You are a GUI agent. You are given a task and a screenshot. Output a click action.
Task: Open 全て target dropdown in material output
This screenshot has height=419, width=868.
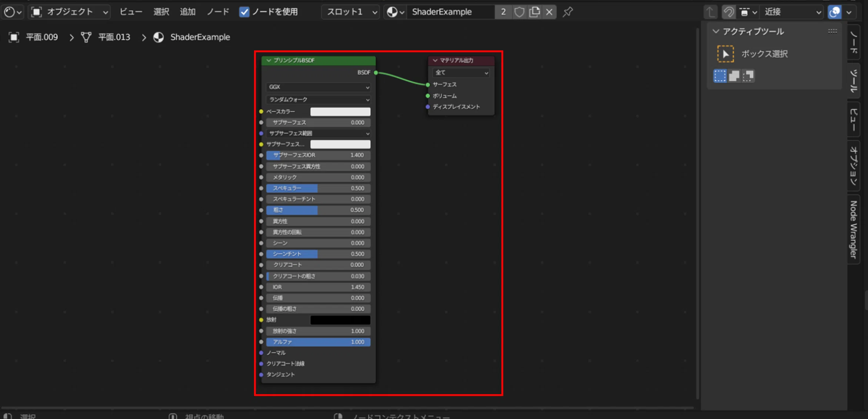point(461,73)
